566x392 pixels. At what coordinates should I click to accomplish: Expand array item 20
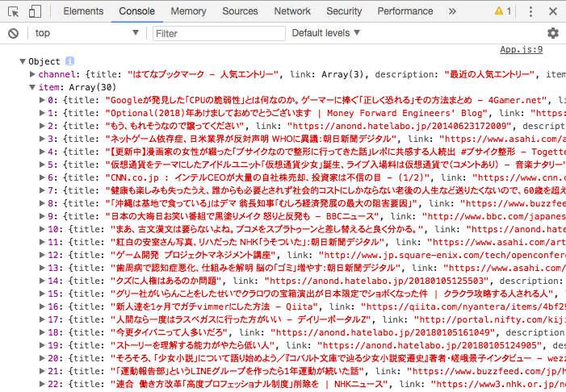coord(42,358)
